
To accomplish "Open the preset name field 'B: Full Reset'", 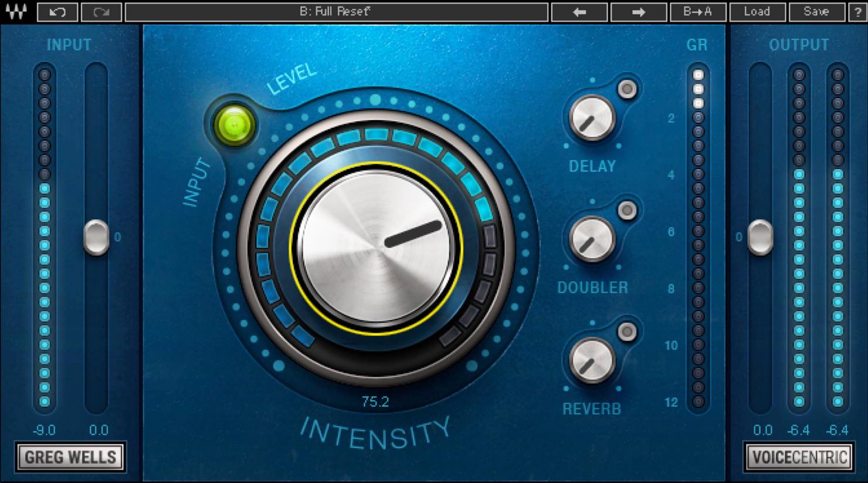I will [337, 12].
